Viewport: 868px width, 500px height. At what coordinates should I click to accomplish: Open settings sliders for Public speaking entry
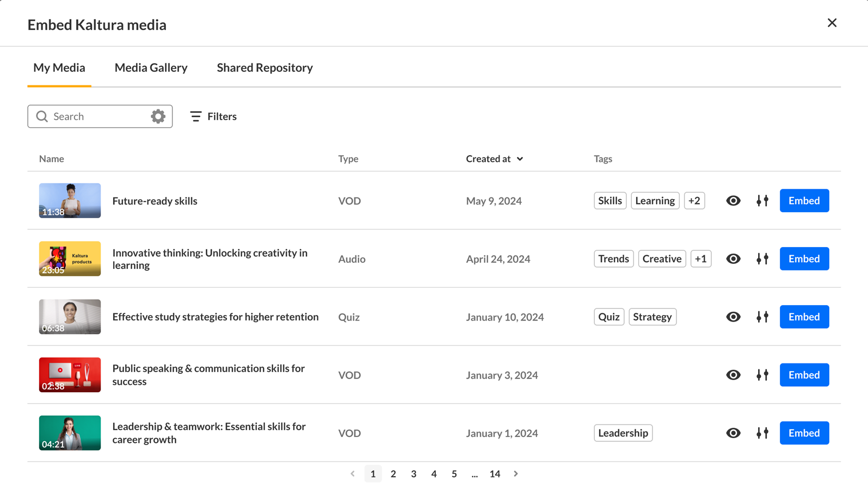[762, 375]
